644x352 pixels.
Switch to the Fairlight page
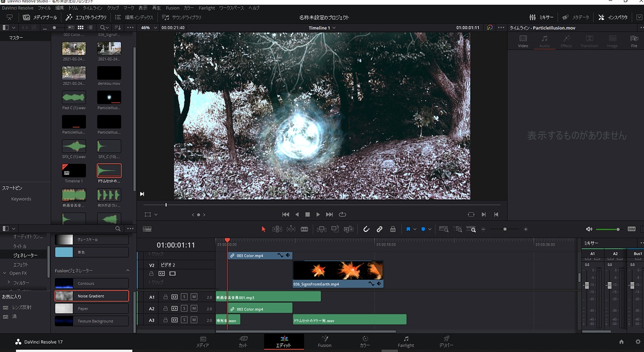(406, 342)
